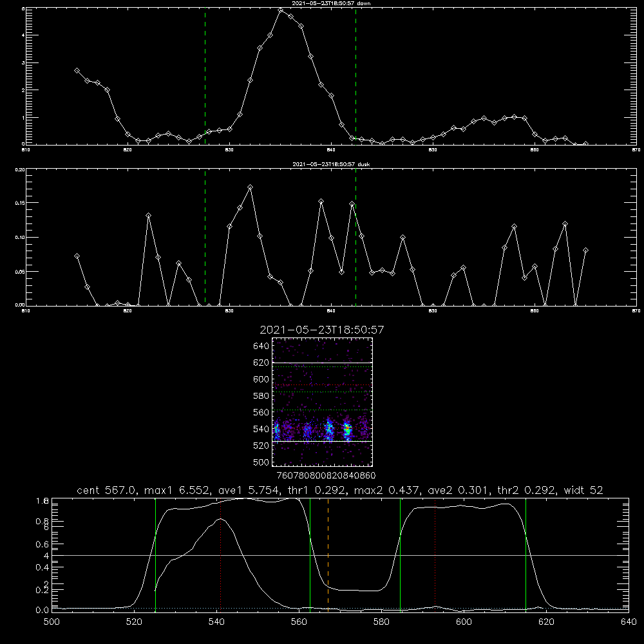Viewport: 644px width, 644px height.
Task: Click the x-axis label 520 of bottom plot
Action: click(134, 622)
